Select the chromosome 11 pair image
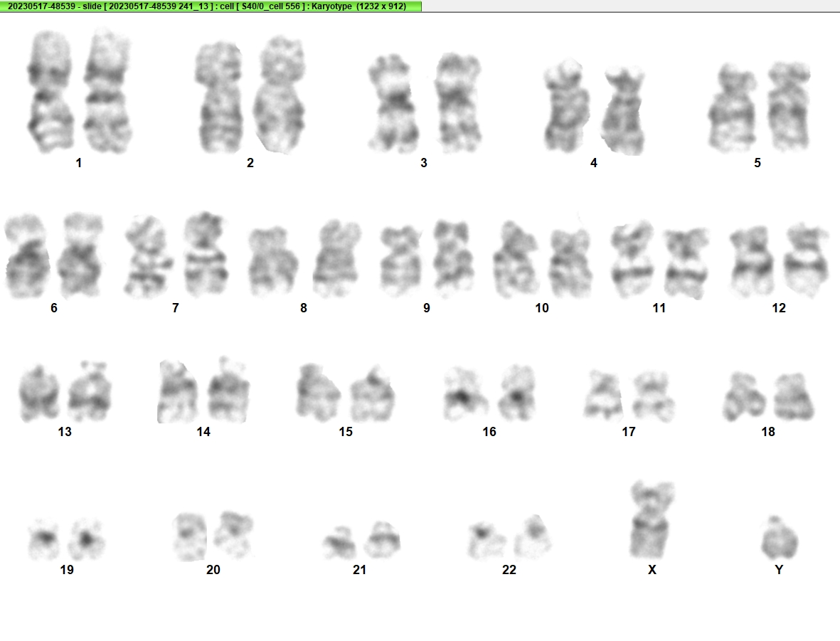Viewport: 840px width, 641px height. [659, 260]
